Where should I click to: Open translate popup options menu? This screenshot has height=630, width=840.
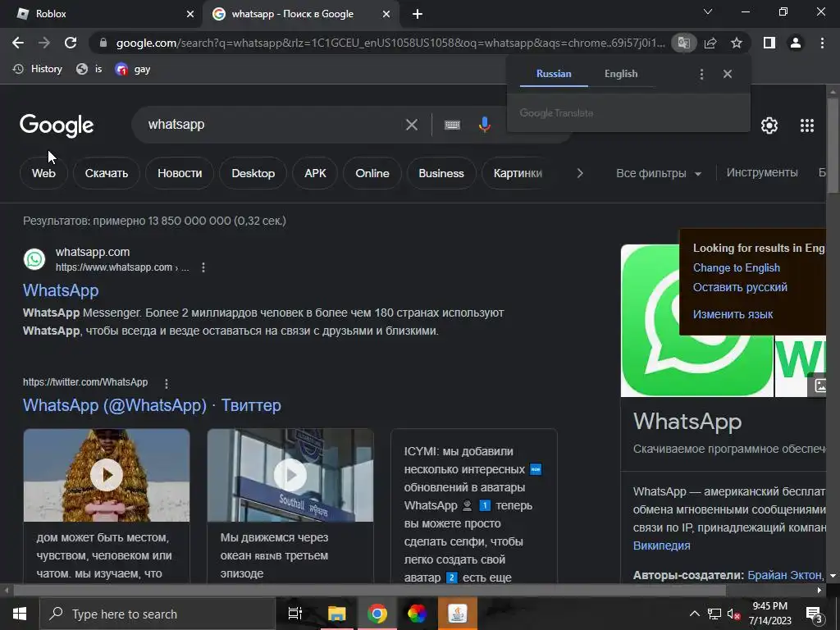click(702, 74)
